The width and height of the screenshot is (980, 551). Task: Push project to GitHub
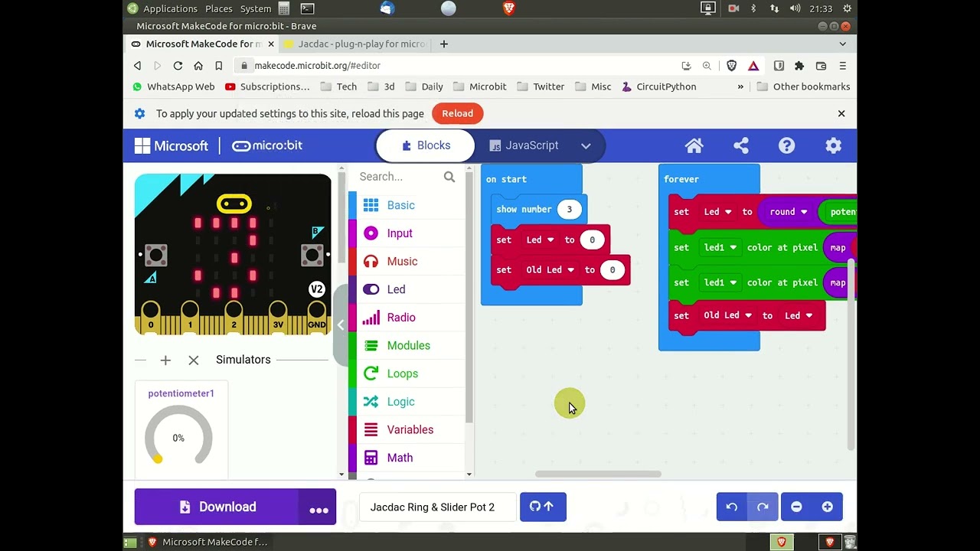543,507
